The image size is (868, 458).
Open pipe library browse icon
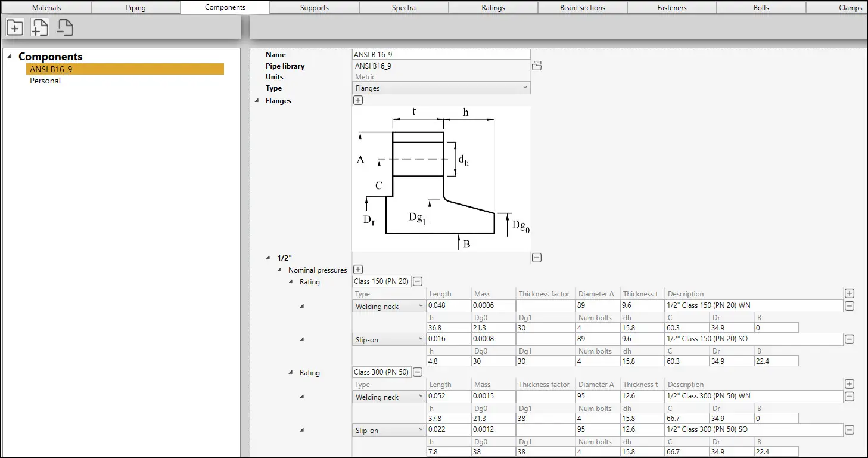coord(537,66)
